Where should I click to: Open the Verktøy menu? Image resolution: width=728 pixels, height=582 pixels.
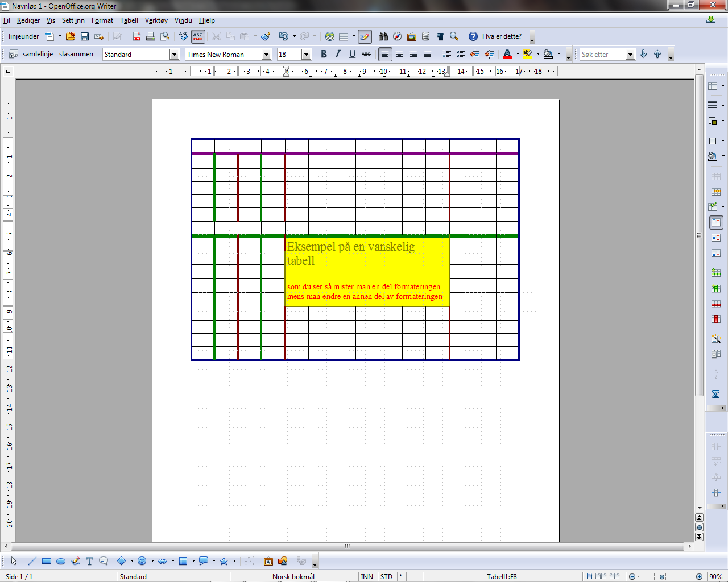point(156,20)
